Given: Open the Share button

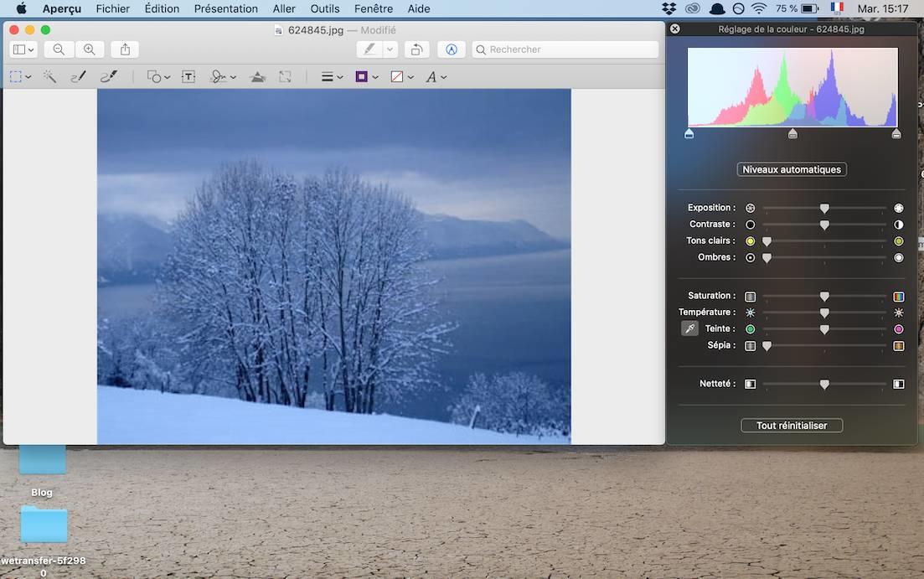Looking at the screenshot, I should click(x=125, y=49).
